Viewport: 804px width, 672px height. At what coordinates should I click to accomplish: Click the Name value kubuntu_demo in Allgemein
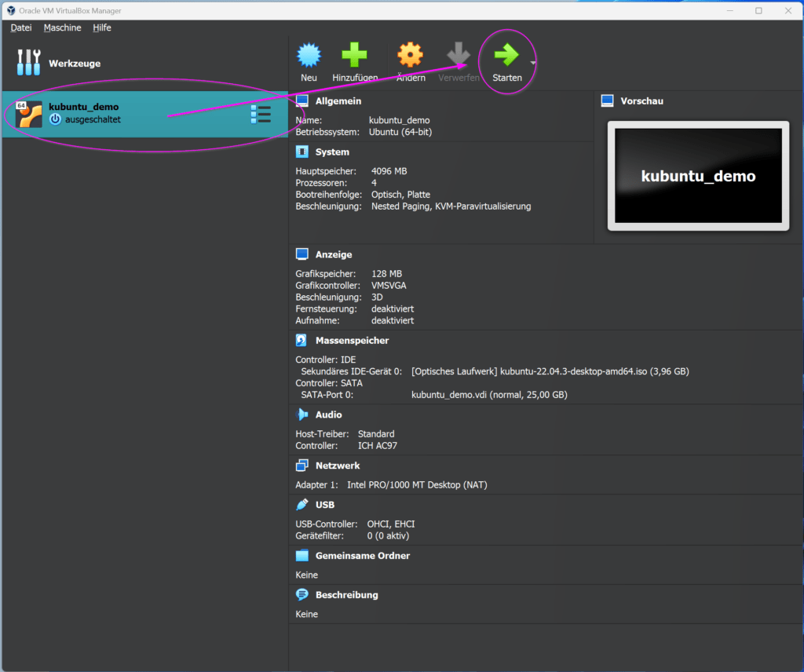click(x=400, y=120)
